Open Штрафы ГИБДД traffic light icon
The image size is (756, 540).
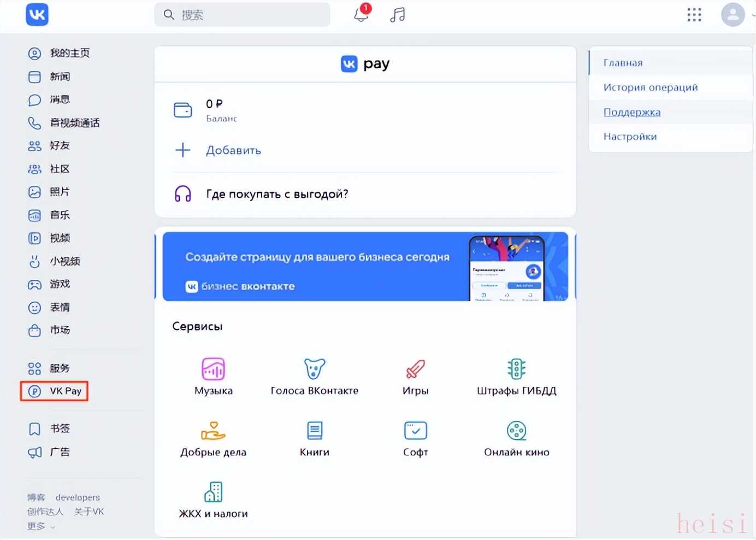coord(516,369)
